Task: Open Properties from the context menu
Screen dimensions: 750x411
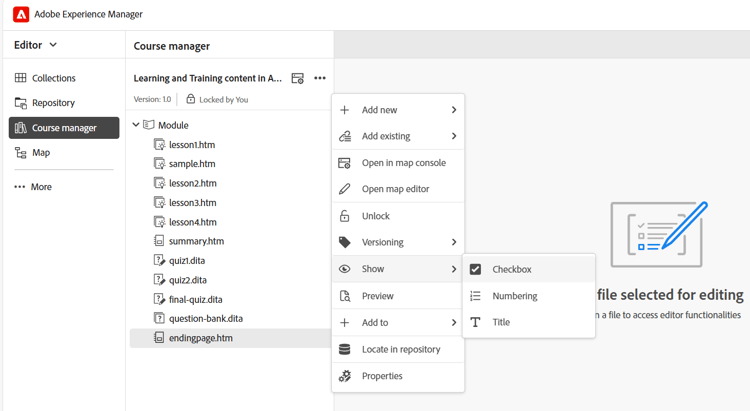Action: click(x=382, y=376)
